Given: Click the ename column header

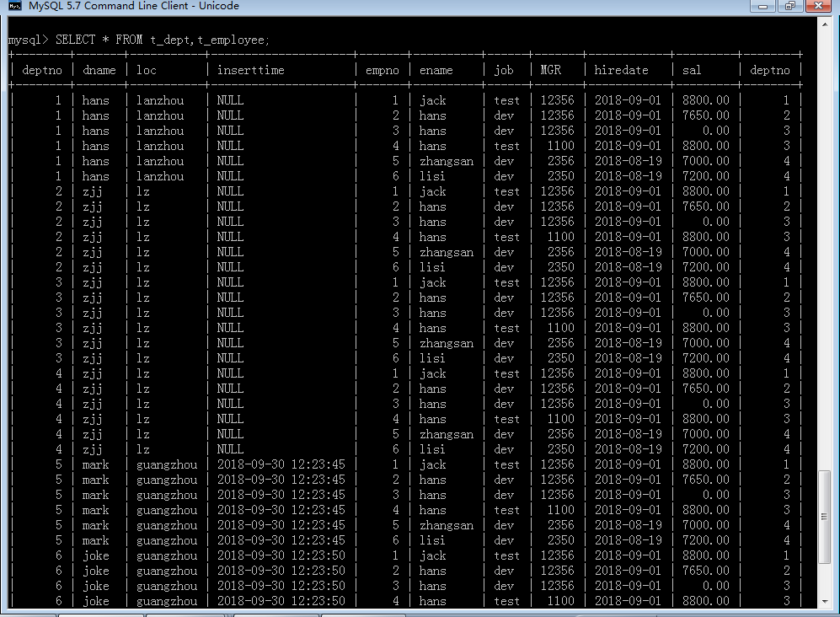Looking at the screenshot, I should pyautogui.click(x=436, y=70).
